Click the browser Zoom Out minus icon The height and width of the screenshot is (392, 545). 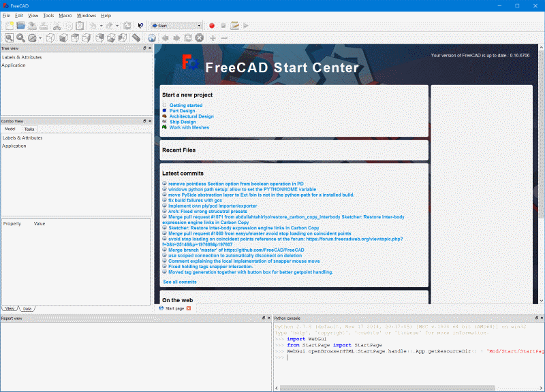coord(224,38)
